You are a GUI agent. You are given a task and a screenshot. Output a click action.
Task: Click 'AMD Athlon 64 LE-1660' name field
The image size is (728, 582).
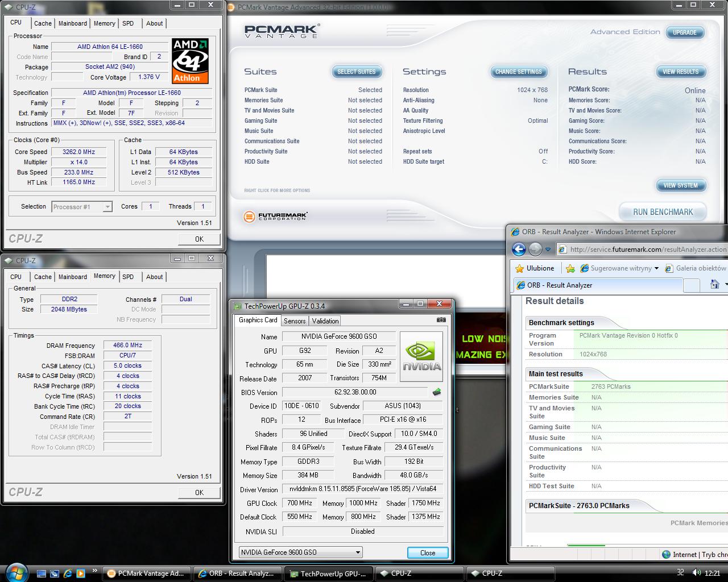tap(110, 47)
